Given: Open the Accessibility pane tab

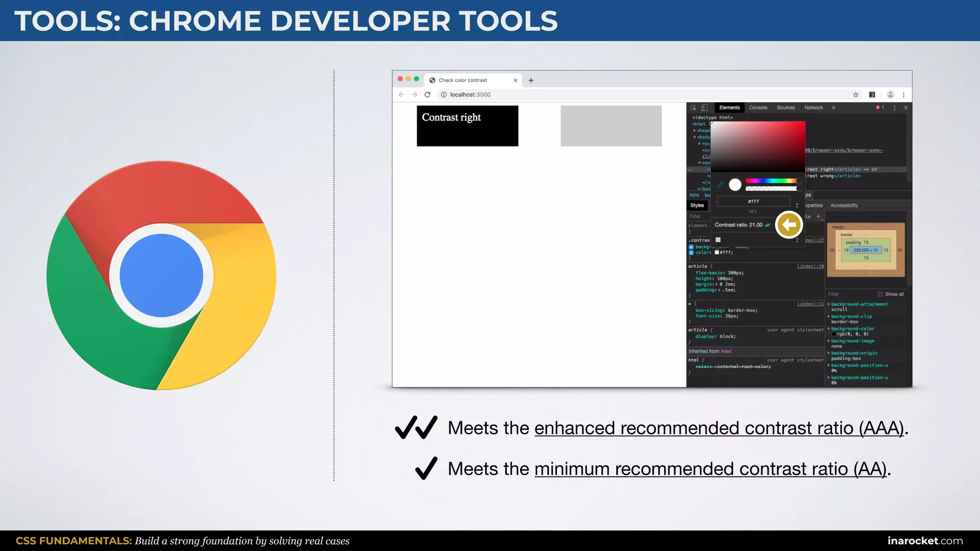Looking at the screenshot, I should pos(844,206).
